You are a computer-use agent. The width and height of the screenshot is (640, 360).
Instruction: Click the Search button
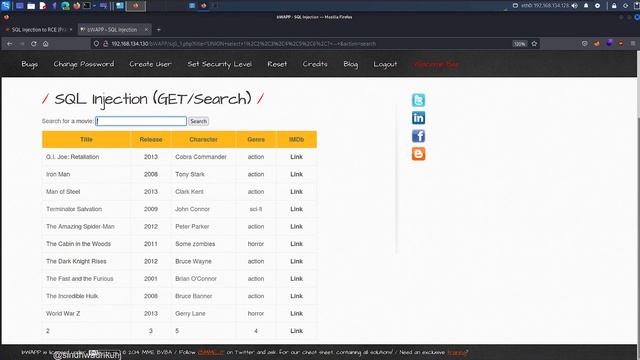coord(198,121)
